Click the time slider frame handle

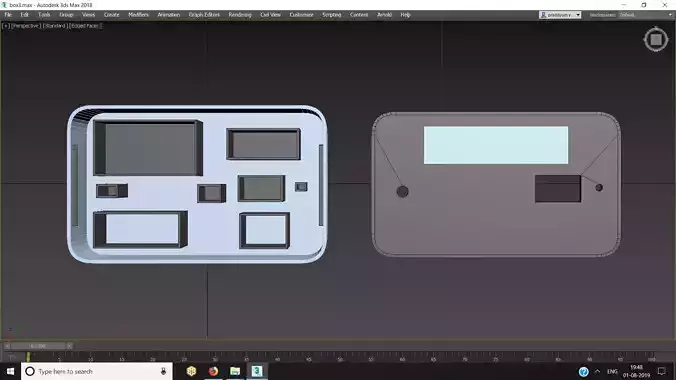(x=38, y=346)
